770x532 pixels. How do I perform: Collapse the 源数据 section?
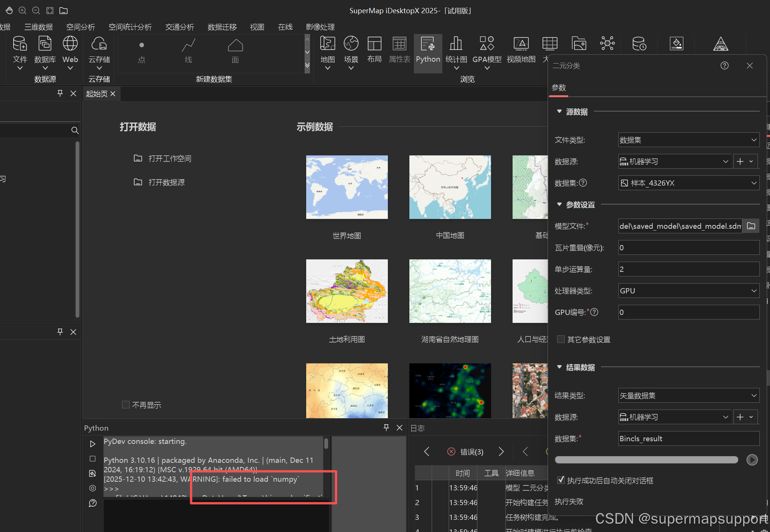coord(559,111)
